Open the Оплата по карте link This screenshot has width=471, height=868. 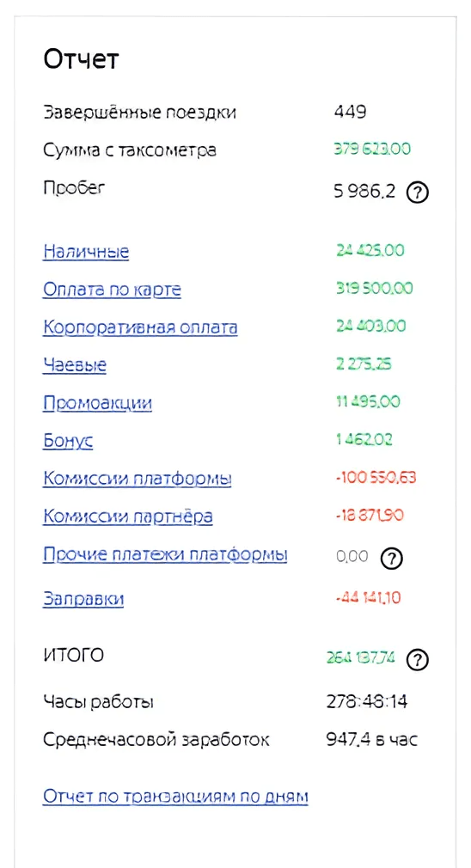click(112, 290)
